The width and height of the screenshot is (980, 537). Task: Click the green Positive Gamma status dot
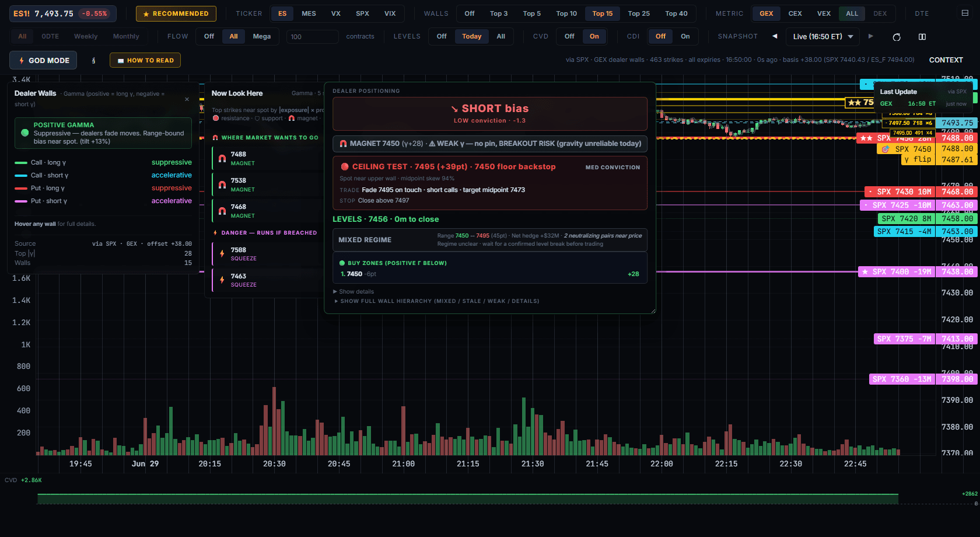pos(25,132)
